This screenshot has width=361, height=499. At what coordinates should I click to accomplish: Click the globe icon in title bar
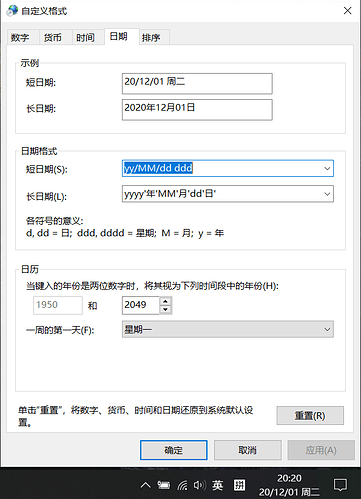pyautogui.click(x=12, y=11)
